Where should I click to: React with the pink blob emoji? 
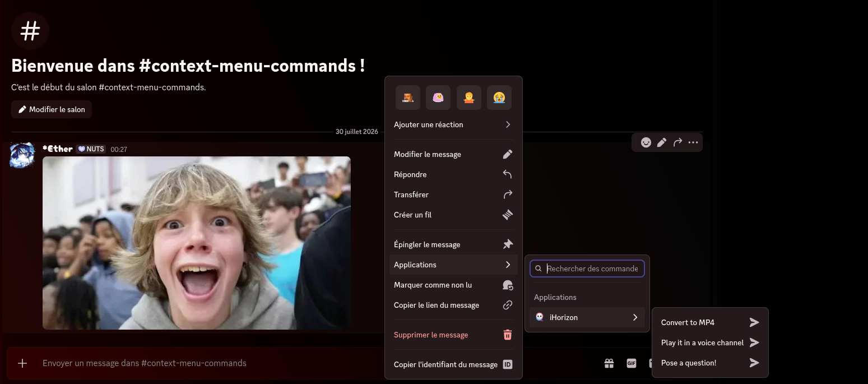click(438, 98)
